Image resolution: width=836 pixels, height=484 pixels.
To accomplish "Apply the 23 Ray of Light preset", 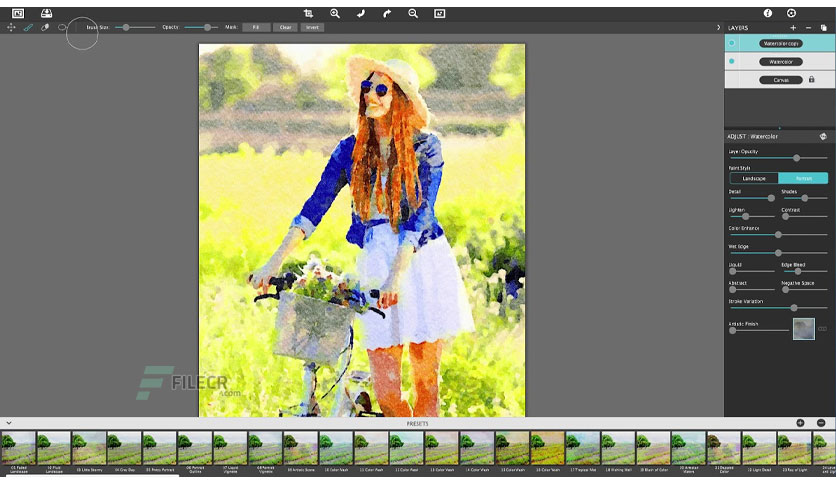I will click(794, 451).
